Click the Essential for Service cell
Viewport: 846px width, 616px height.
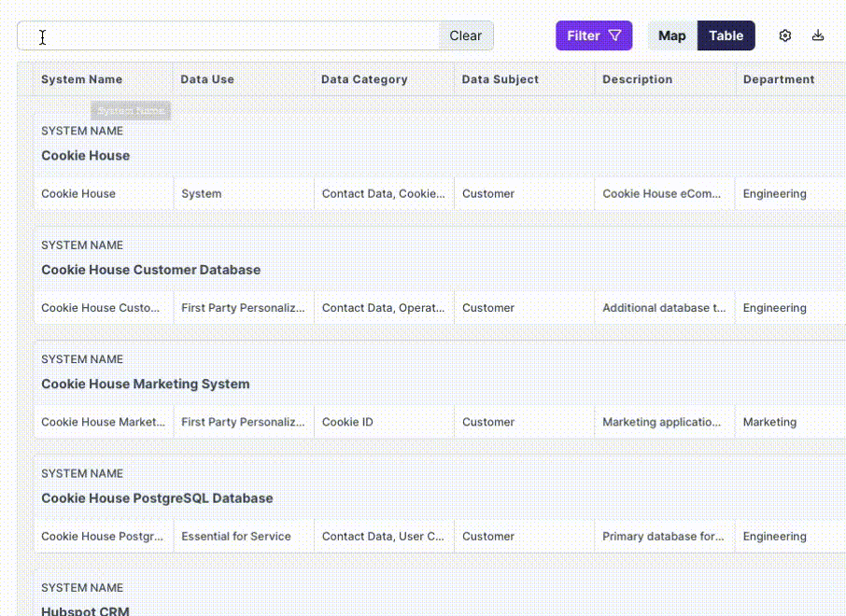click(x=244, y=537)
